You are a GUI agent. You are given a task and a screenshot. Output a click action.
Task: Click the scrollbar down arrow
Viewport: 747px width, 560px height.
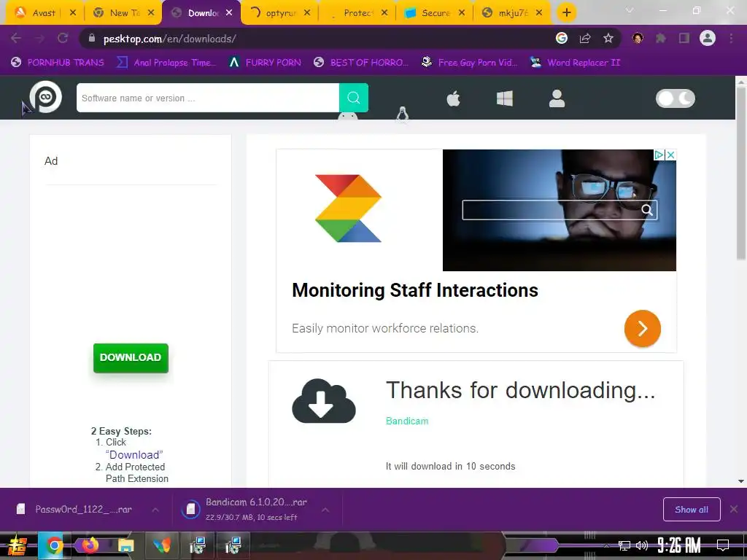click(x=741, y=481)
